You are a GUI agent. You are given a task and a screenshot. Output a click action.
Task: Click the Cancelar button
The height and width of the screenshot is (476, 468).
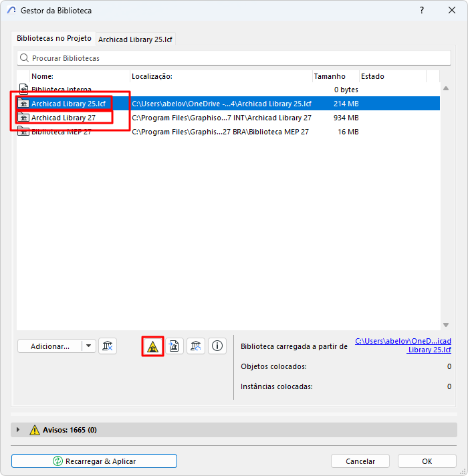pos(360,461)
